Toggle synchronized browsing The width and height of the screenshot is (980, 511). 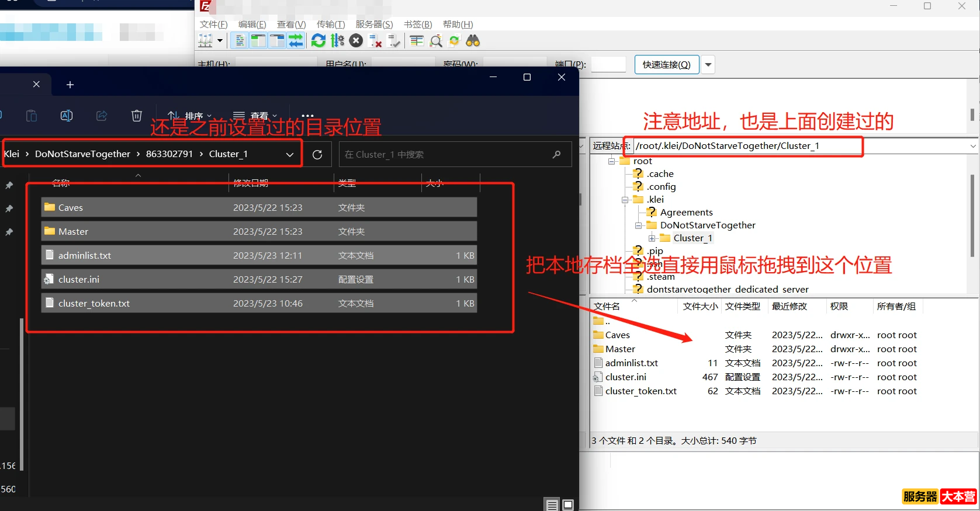(454, 41)
